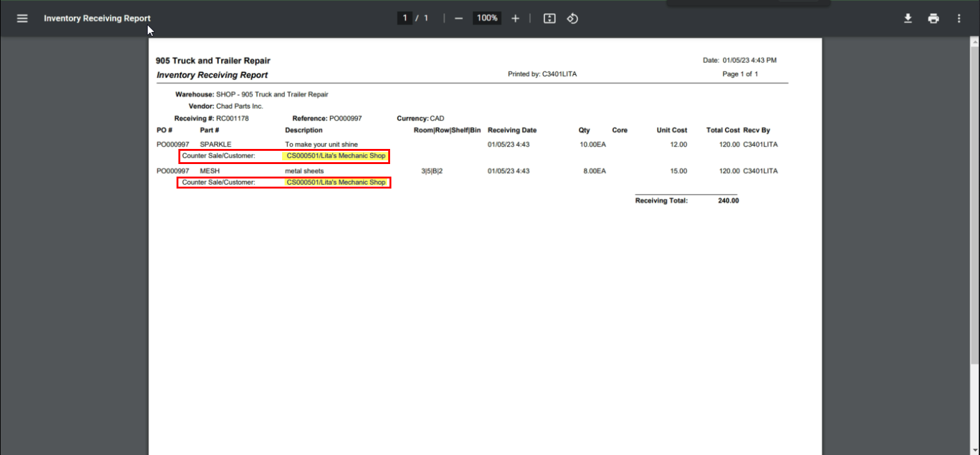Click the Recv By column header
980x455 pixels.
(757, 130)
